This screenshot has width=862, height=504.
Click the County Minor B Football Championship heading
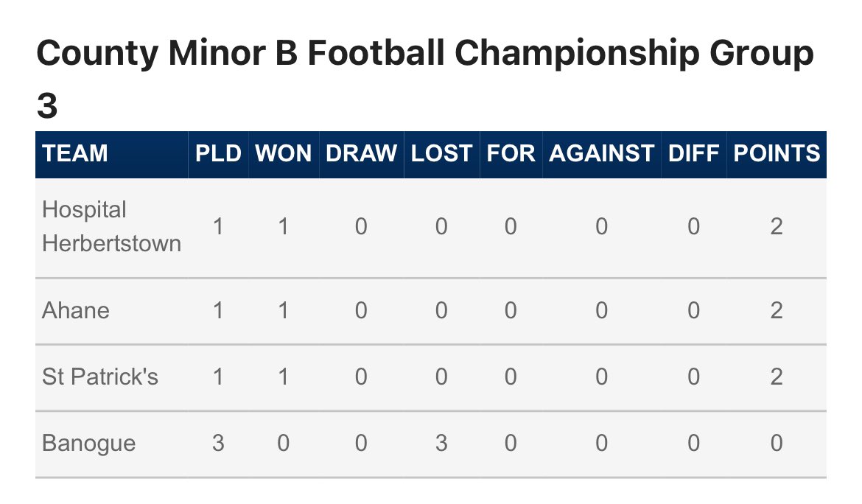424,78
